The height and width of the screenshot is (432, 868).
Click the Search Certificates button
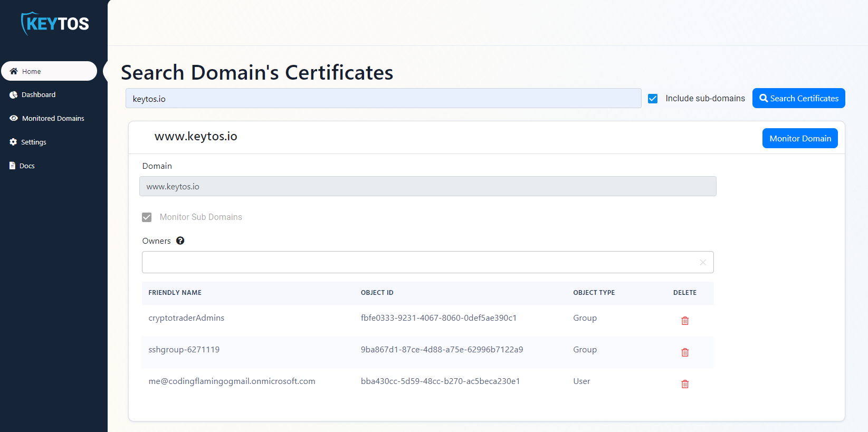[x=798, y=98]
